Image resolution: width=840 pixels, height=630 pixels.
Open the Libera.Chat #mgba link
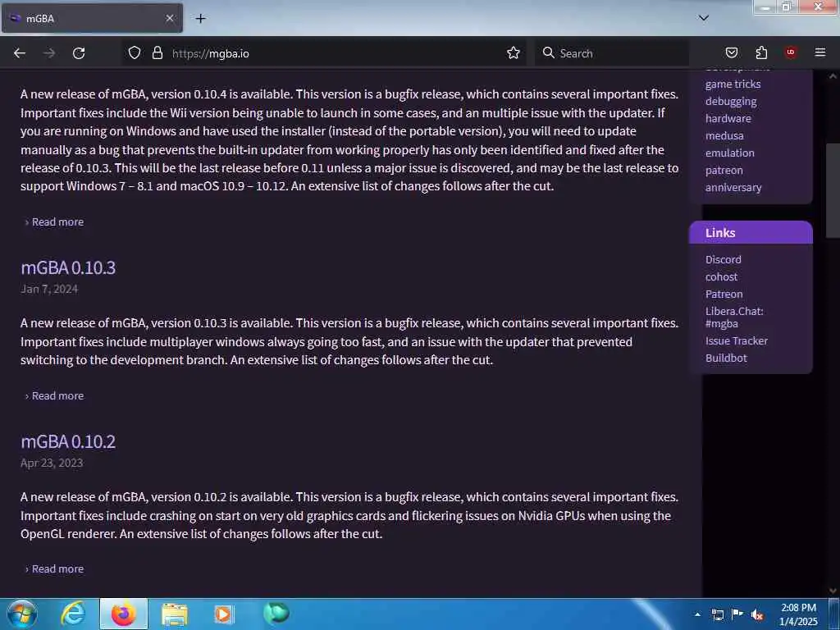pyautogui.click(x=734, y=317)
